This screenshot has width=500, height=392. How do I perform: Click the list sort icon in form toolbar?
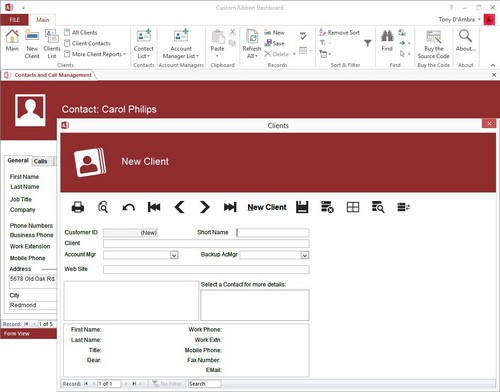coord(403,207)
